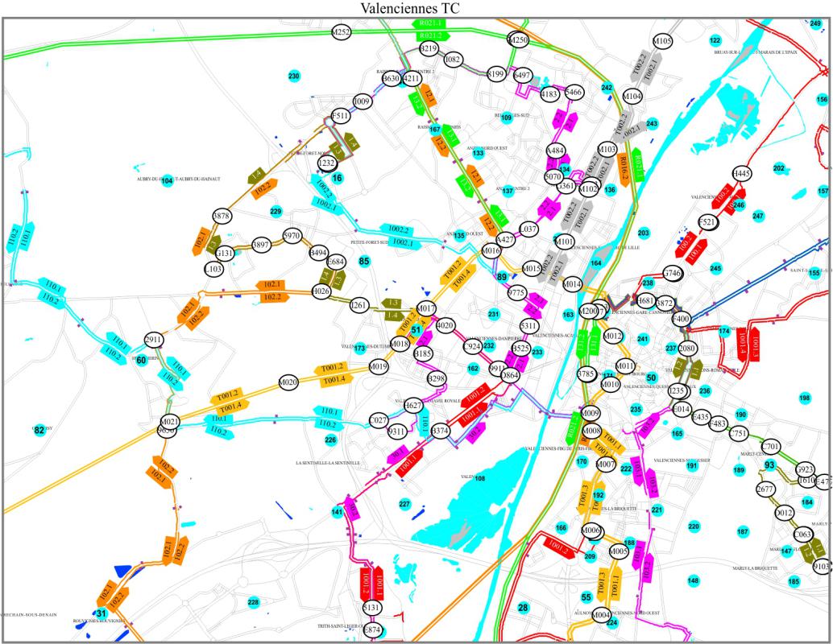Select node 5131
This screenshot has height=644, width=833.
click(371, 608)
